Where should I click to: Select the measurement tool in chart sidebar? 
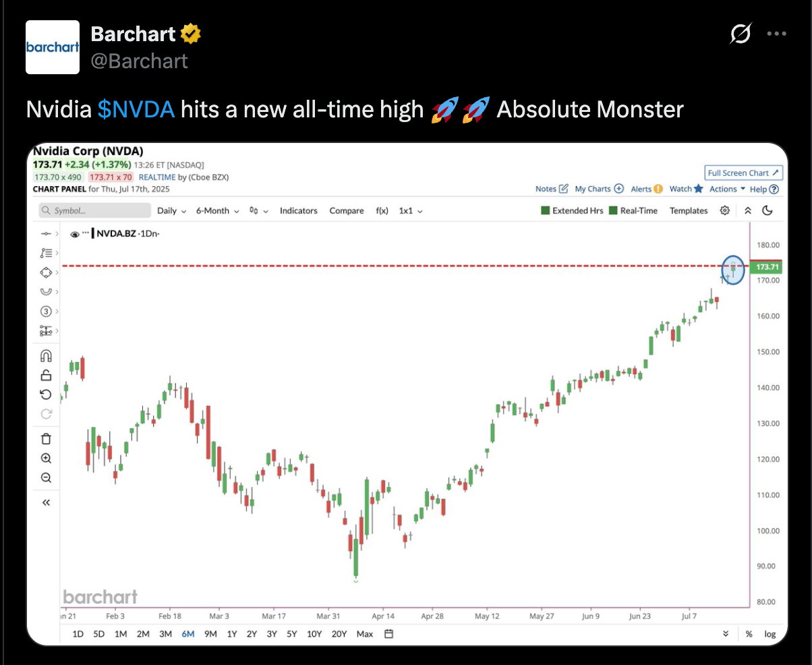coord(46,330)
